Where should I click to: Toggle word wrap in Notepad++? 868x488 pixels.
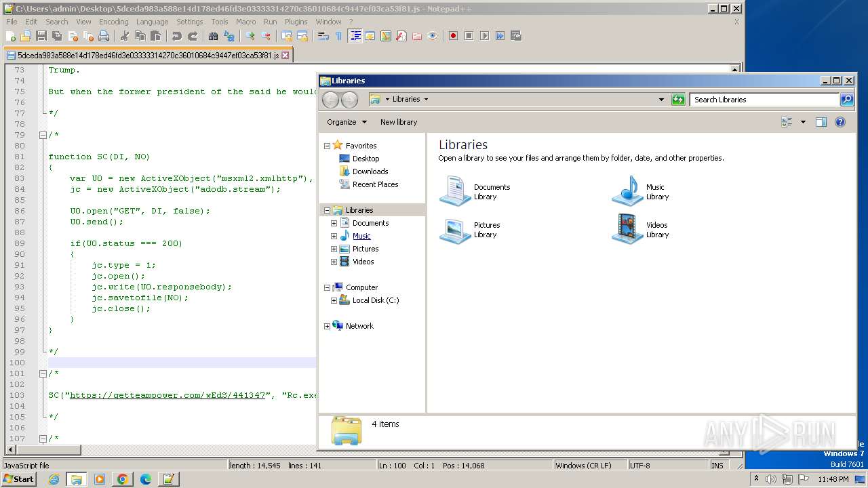click(323, 36)
